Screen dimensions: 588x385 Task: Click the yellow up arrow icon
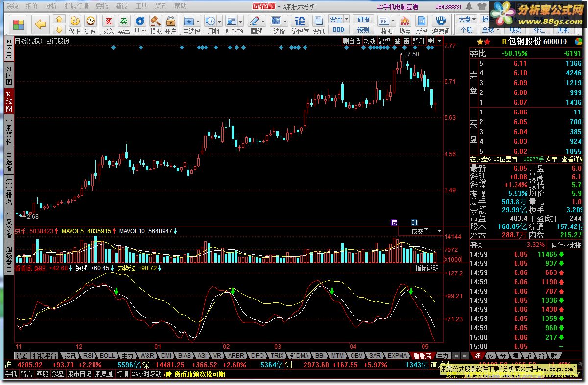click(x=59, y=20)
